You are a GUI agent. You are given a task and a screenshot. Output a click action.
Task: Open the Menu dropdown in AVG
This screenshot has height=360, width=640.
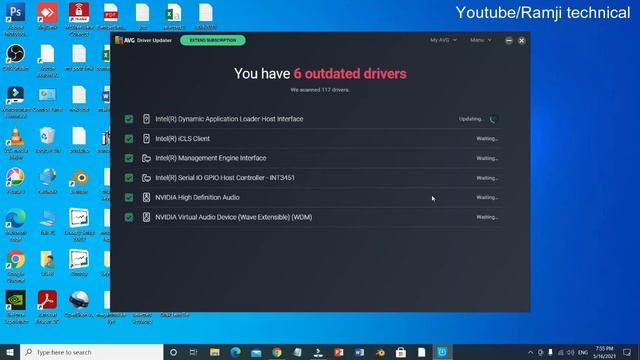point(480,40)
